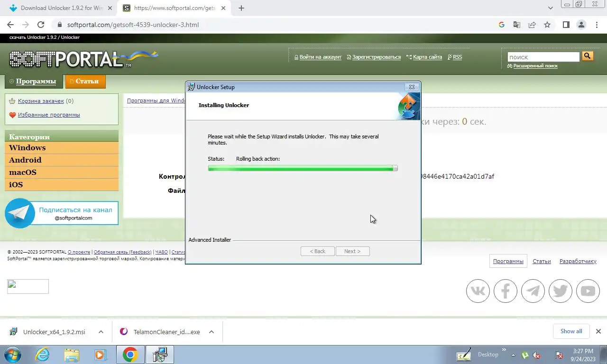Open the YouTube social icon
This screenshot has width=607, height=364.
(x=588, y=291)
